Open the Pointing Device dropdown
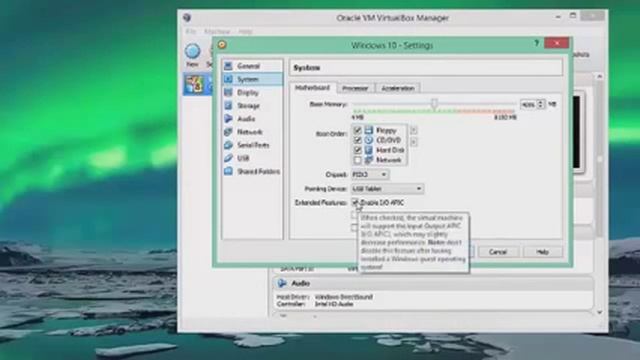Viewport: 640px width, 360px height. coord(387,189)
